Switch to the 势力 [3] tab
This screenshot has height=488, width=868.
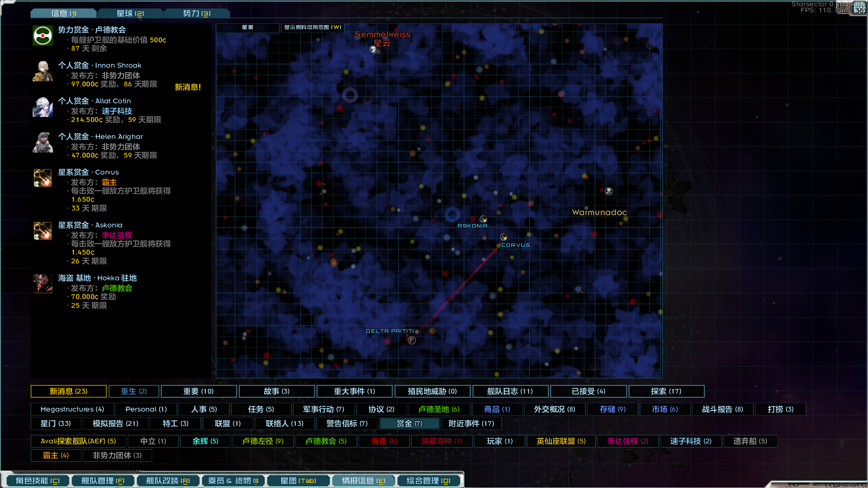point(197,13)
